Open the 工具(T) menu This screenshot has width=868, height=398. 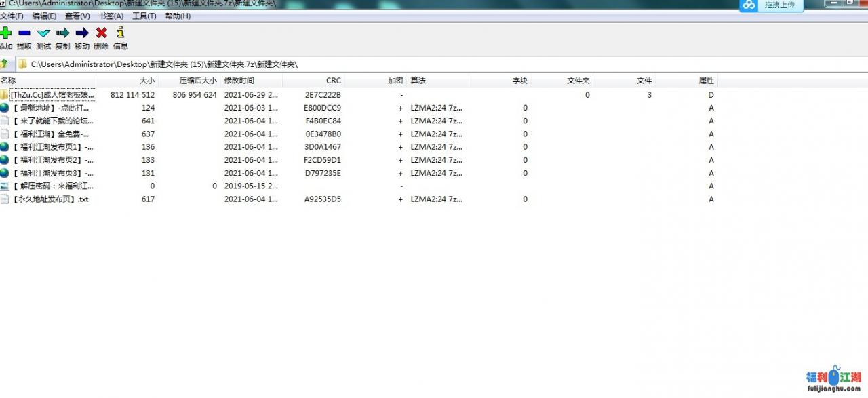pyautogui.click(x=144, y=16)
